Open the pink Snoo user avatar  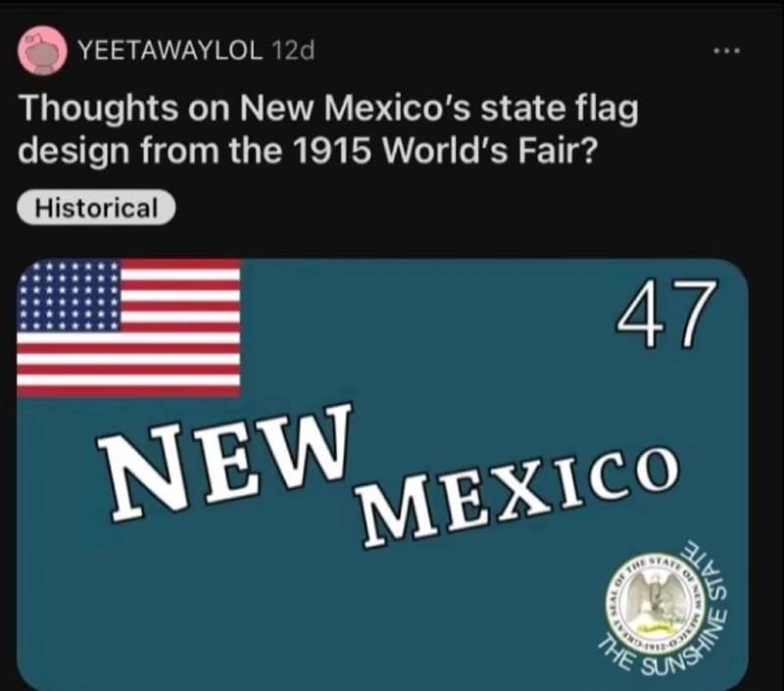[x=42, y=51]
